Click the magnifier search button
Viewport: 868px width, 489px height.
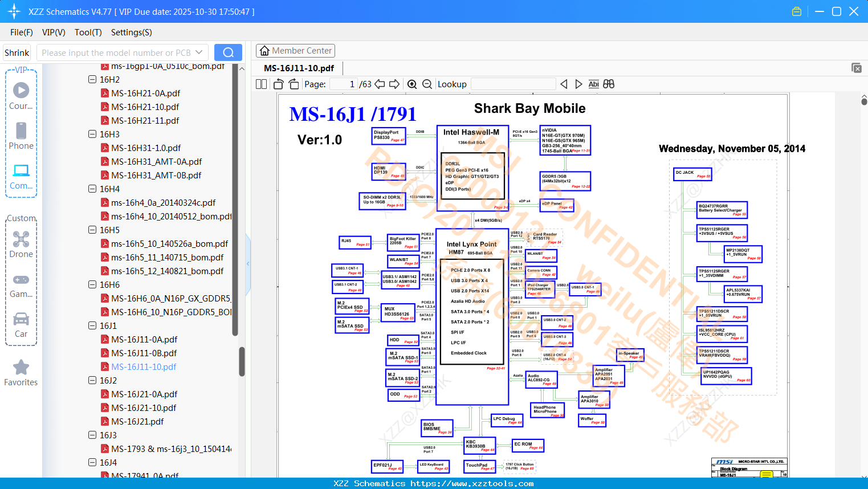(228, 52)
